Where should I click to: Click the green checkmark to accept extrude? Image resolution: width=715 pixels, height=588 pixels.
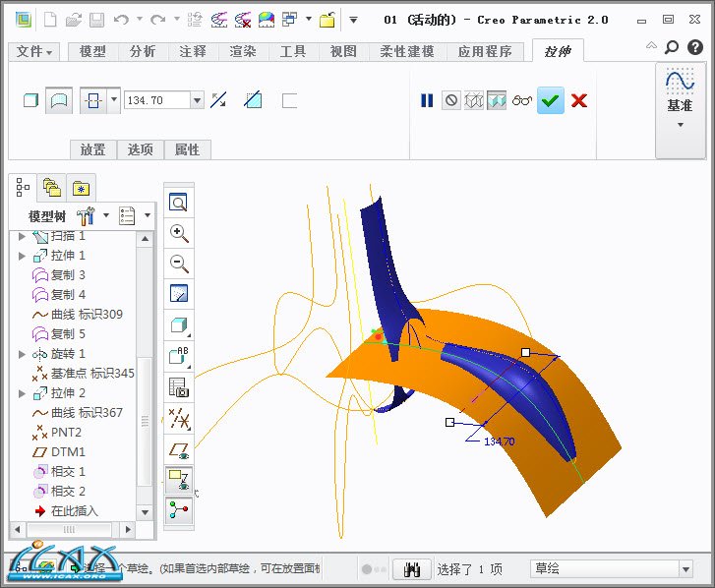click(551, 99)
